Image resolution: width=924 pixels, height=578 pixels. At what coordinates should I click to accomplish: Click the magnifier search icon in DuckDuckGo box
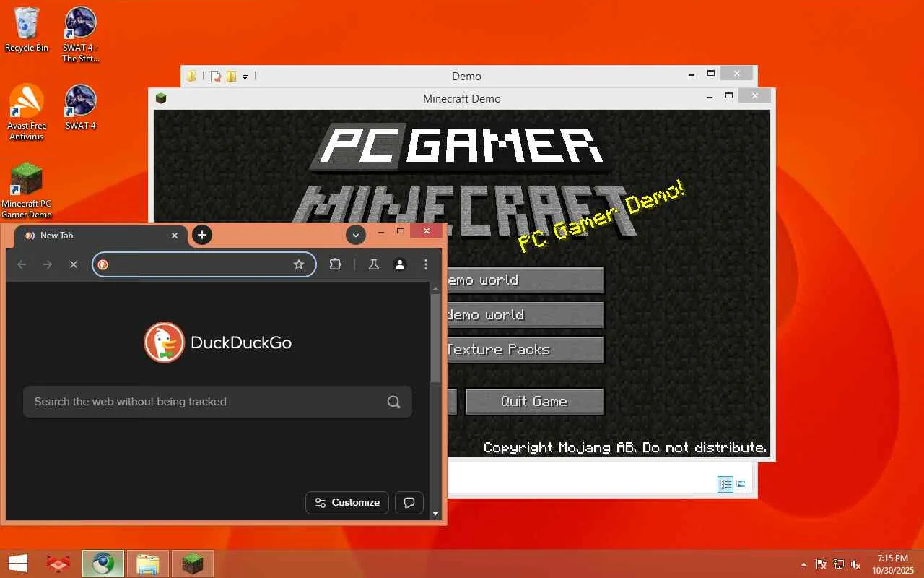coord(393,402)
